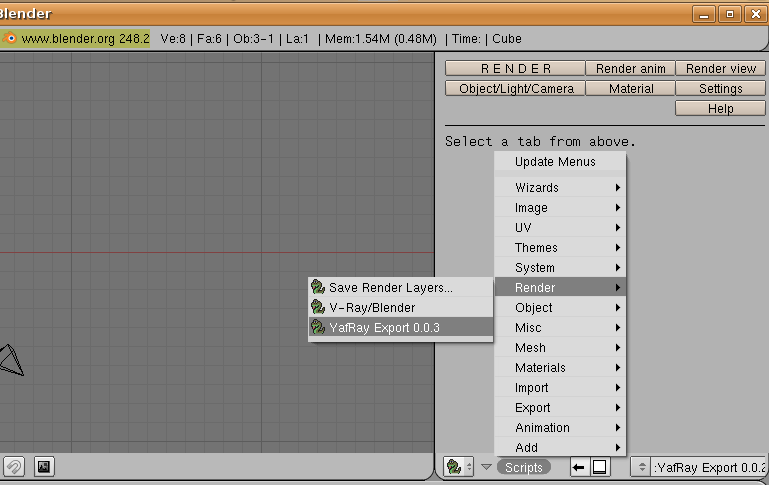The image size is (769, 485).
Task: Maximize the Blender window
Action: pyautogui.click(x=730, y=14)
